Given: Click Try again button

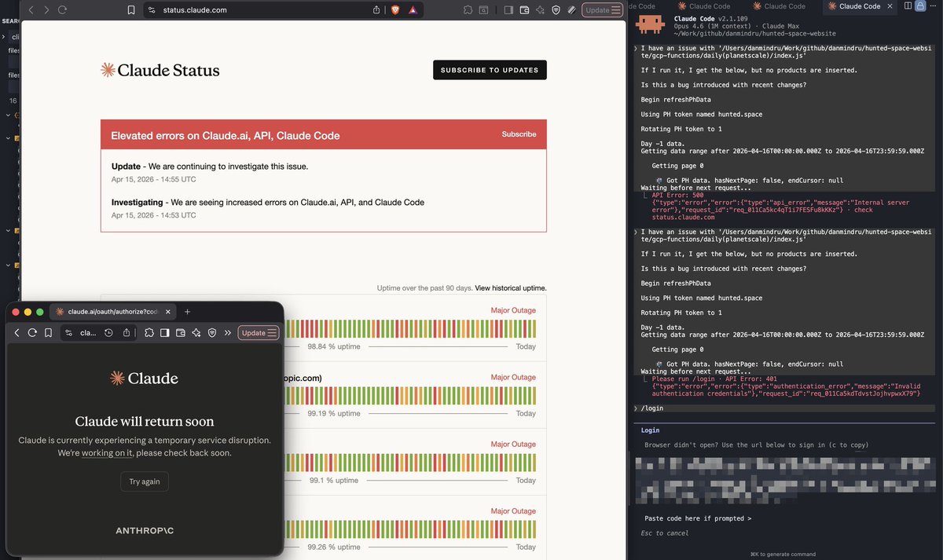Looking at the screenshot, I should pos(145,481).
